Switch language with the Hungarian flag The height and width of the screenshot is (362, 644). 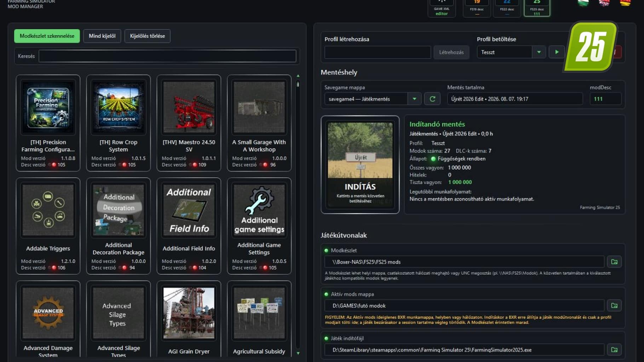click(583, 3)
